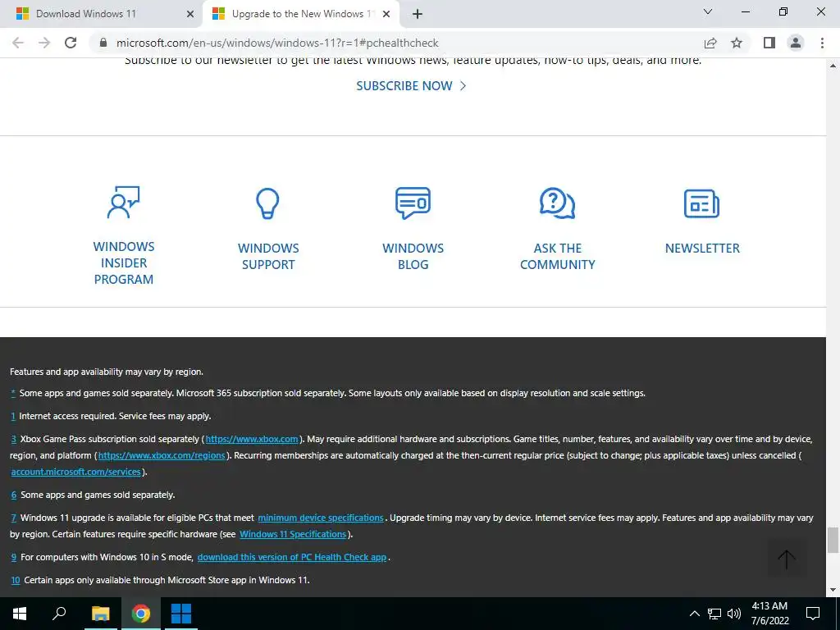Open the network icon in system tray
Screen dimensions: 840x630
coord(714,614)
